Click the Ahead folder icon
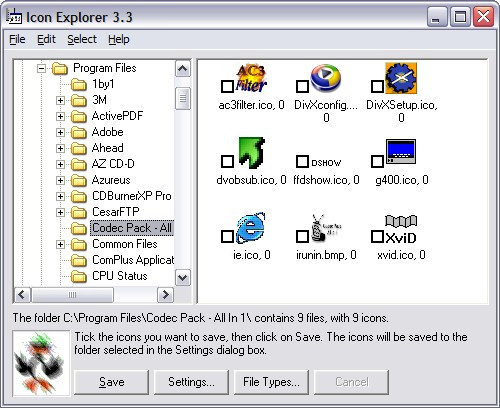Image resolution: width=500 pixels, height=408 pixels. [79, 148]
